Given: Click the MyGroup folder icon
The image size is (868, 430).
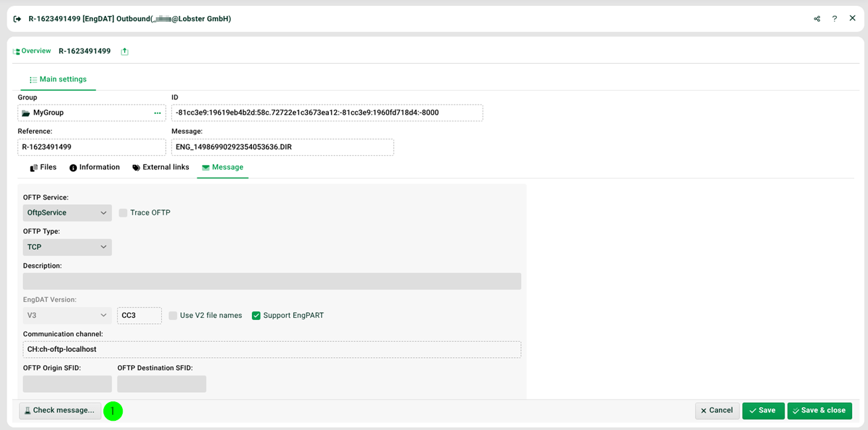Looking at the screenshot, I should [x=26, y=113].
